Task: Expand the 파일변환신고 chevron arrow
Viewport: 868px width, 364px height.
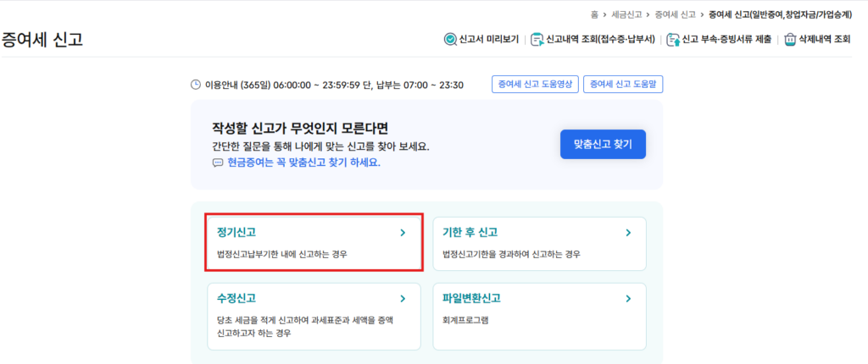Action: [x=628, y=299]
